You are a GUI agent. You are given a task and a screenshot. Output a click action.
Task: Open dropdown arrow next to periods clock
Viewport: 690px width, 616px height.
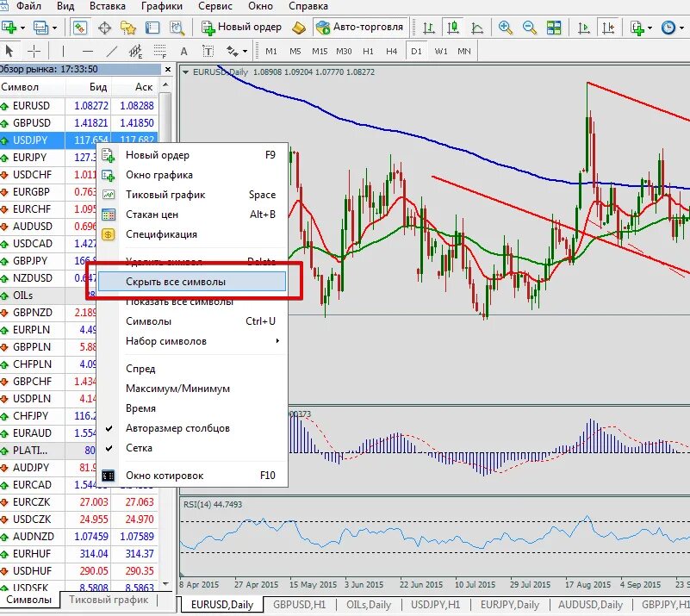(681, 28)
